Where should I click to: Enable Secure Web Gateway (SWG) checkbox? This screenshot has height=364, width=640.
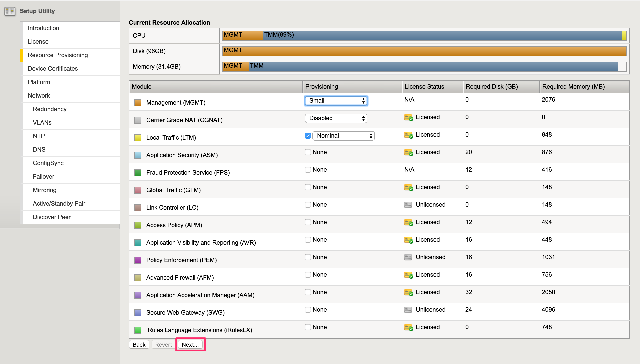tap(308, 310)
